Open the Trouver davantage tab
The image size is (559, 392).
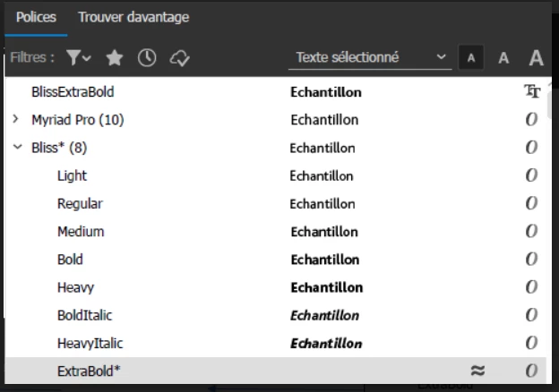tap(133, 17)
